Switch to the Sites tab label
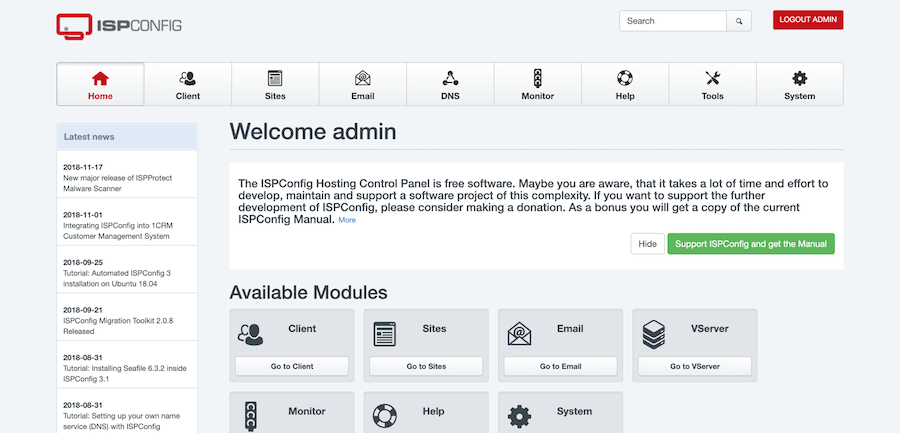This screenshot has height=433, width=900. tap(275, 96)
